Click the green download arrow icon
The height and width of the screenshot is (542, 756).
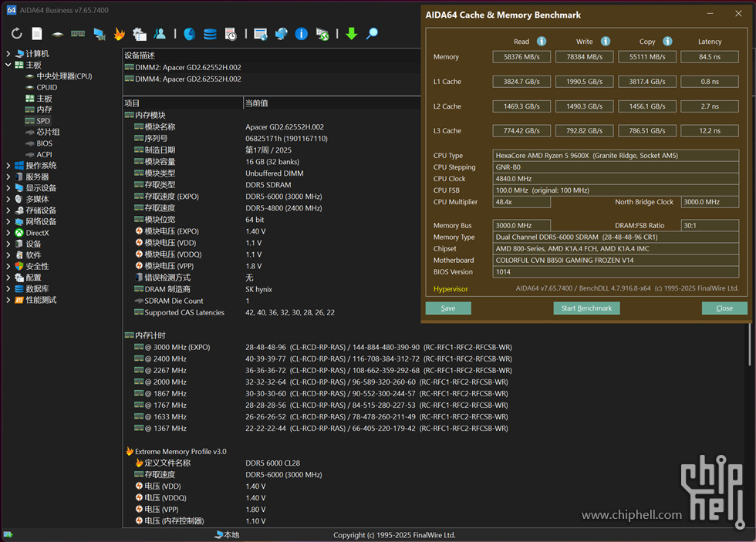point(352,34)
